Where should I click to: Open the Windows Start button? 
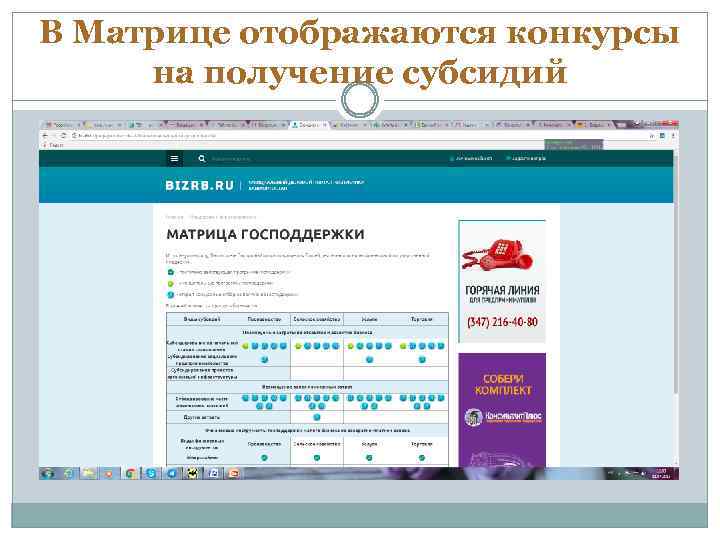click(47, 473)
